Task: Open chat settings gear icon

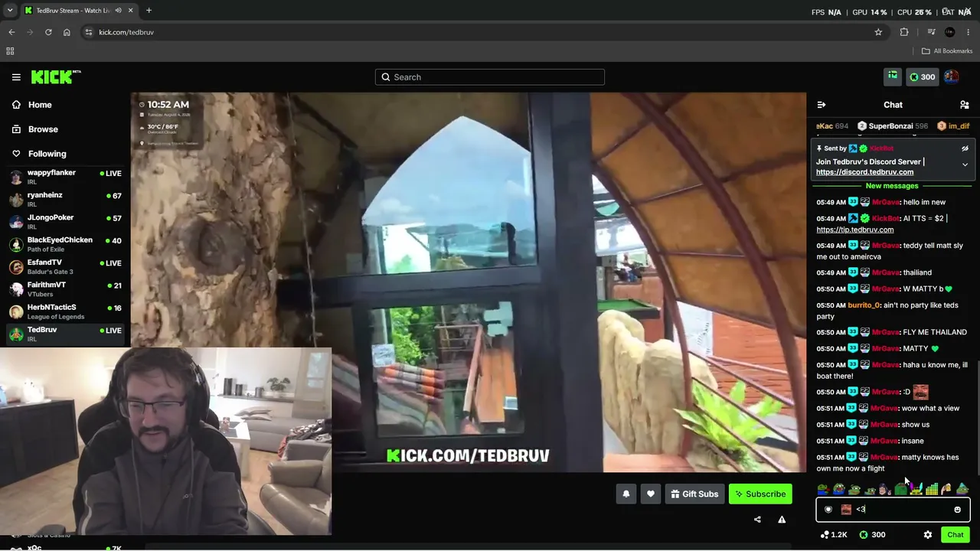Action: click(x=928, y=535)
